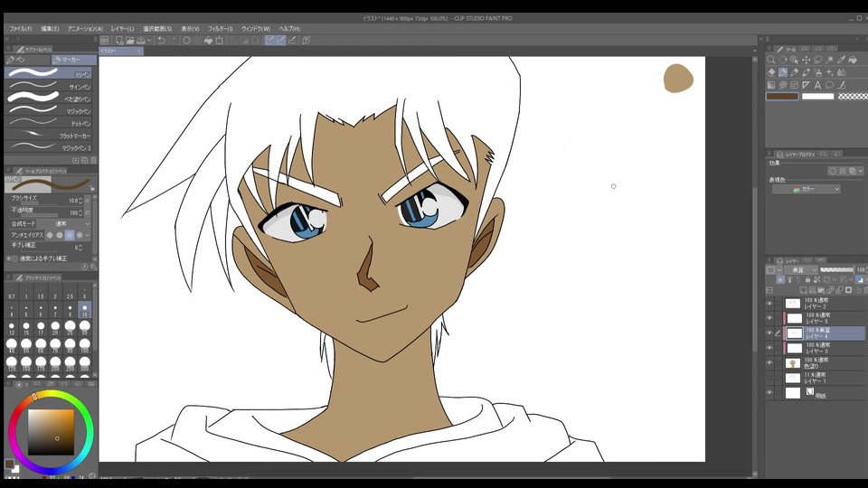This screenshot has height=488, width=868.
Task: Click the brown main color swatch
Action: point(782,96)
